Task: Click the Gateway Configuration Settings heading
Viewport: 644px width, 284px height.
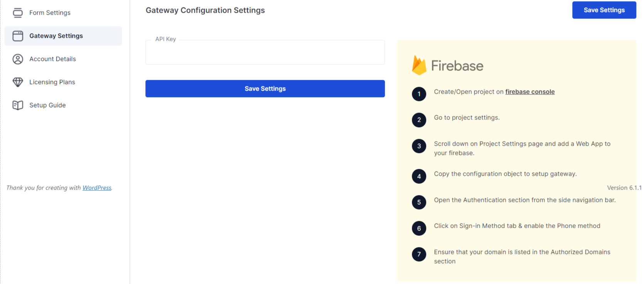Action: point(205,10)
